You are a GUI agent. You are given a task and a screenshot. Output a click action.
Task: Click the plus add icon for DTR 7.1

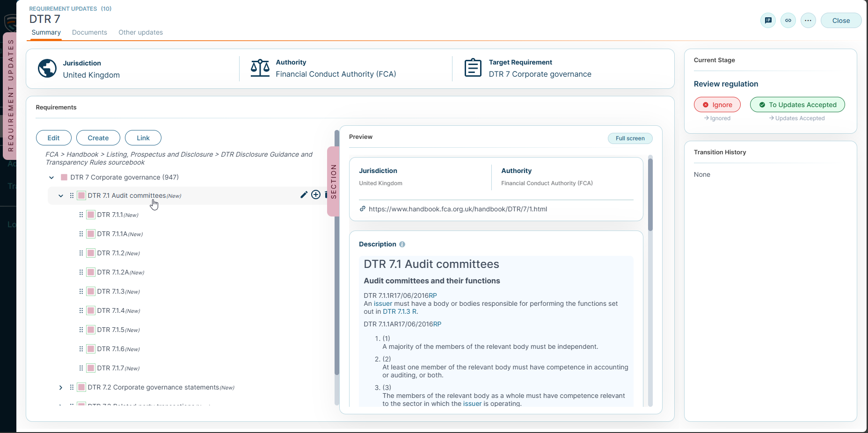pos(316,195)
